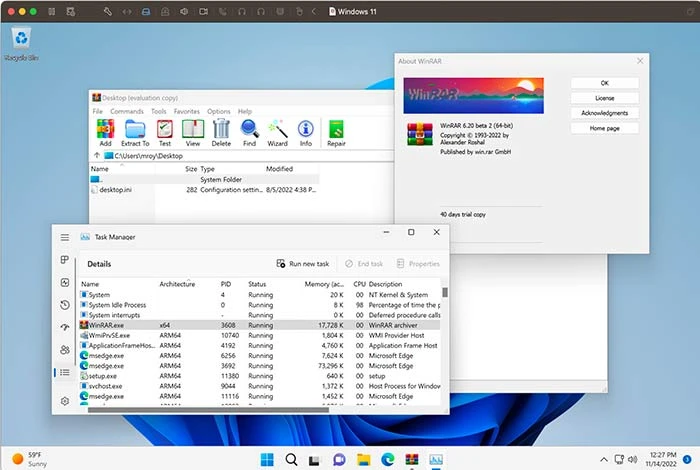Open WinRAR Tools menu
The width and height of the screenshot is (700, 470).
(x=158, y=111)
